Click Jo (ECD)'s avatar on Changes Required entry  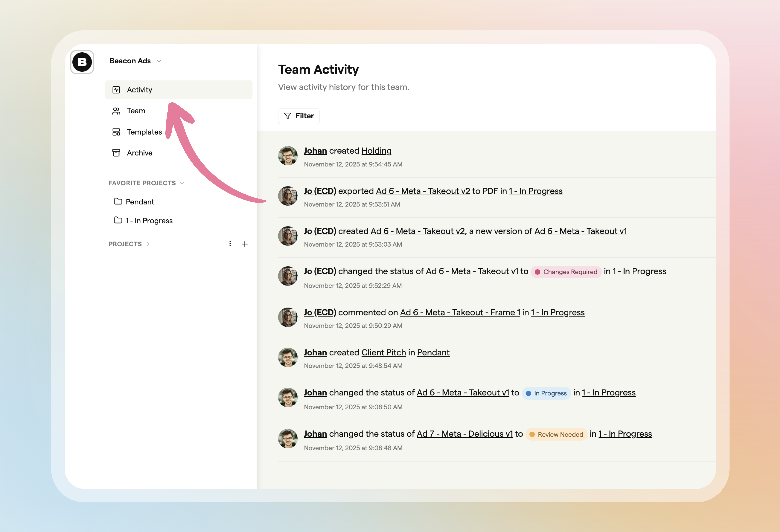pyautogui.click(x=288, y=276)
